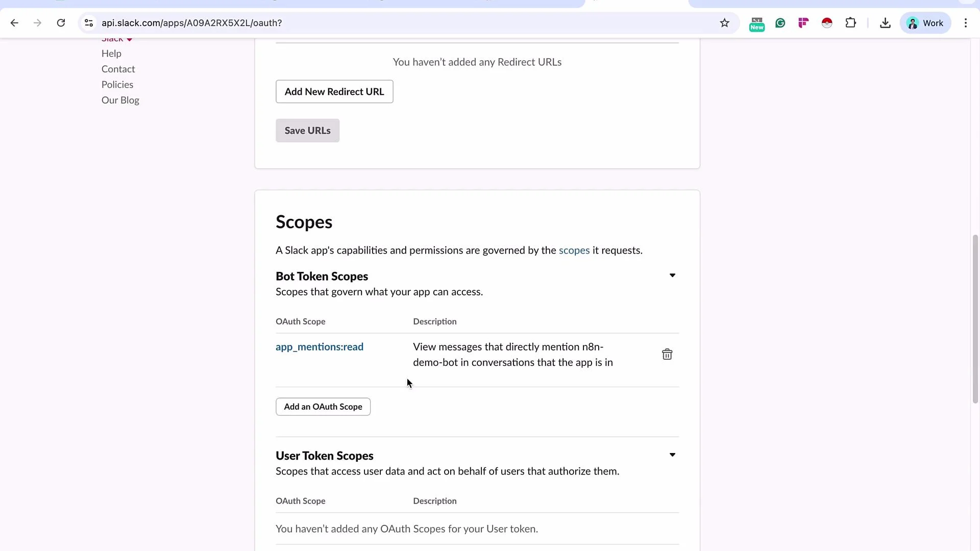Open site information icon in address bar

pos(89,23)
